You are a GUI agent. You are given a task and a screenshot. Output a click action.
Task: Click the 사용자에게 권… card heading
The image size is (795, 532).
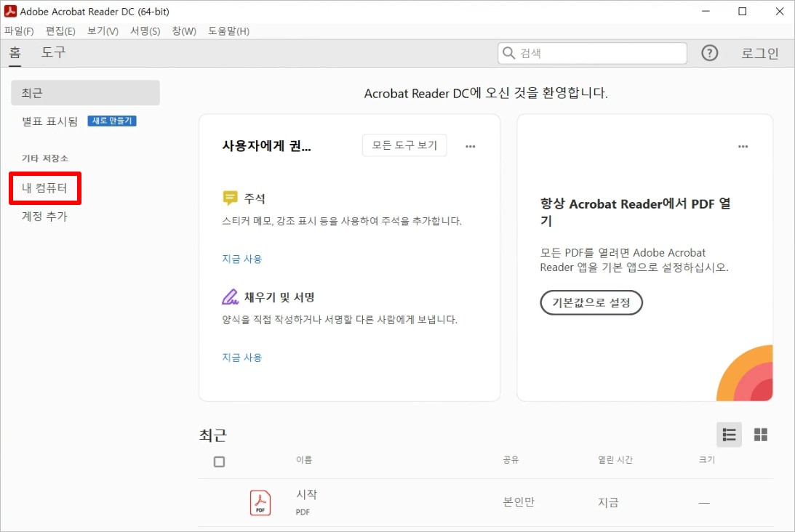(267, 146)
